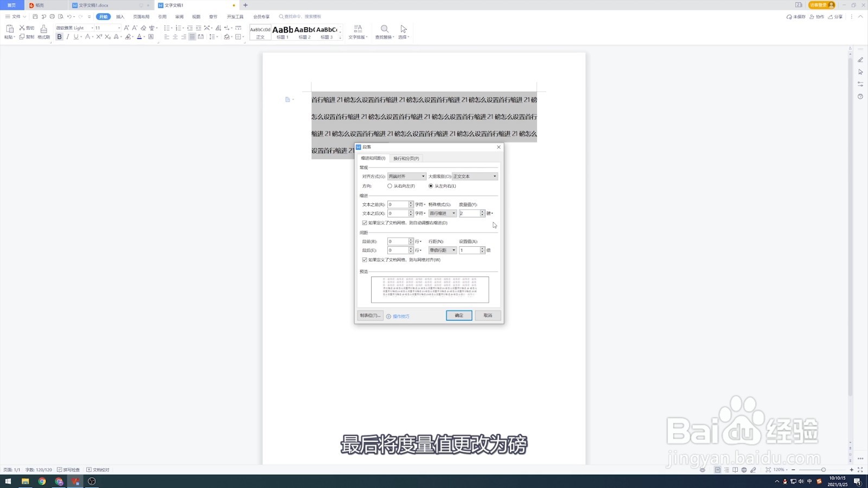This screenshot has height=488, width=868.
Task: Click the Clear Formatting eraser icon
Action: pyautogui.click(x=144, y=28)
